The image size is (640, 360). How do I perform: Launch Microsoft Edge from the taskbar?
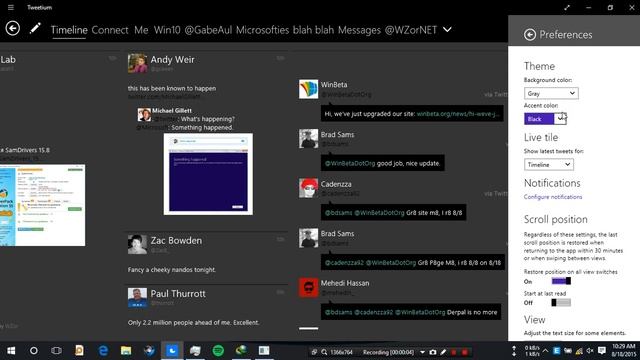103,351
